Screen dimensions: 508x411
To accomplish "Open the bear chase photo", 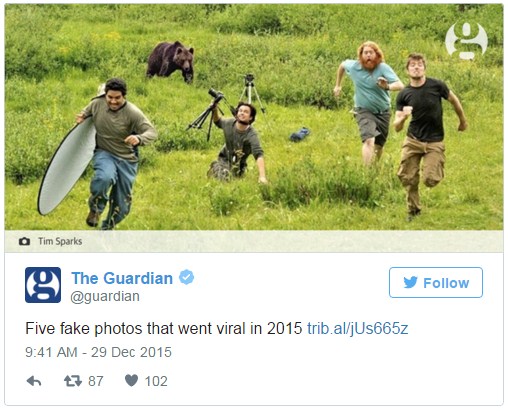I will click(x=254, y=117).
